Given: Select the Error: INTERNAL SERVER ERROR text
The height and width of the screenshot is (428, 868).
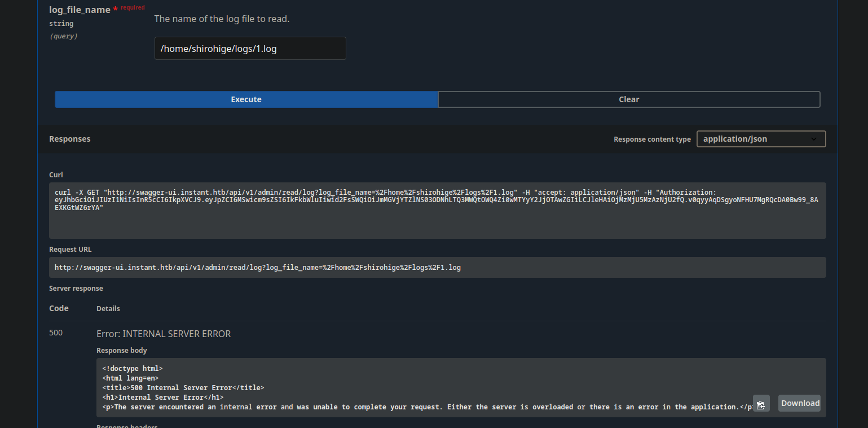Looking at the screenshot, I should (x=164, y=334).
